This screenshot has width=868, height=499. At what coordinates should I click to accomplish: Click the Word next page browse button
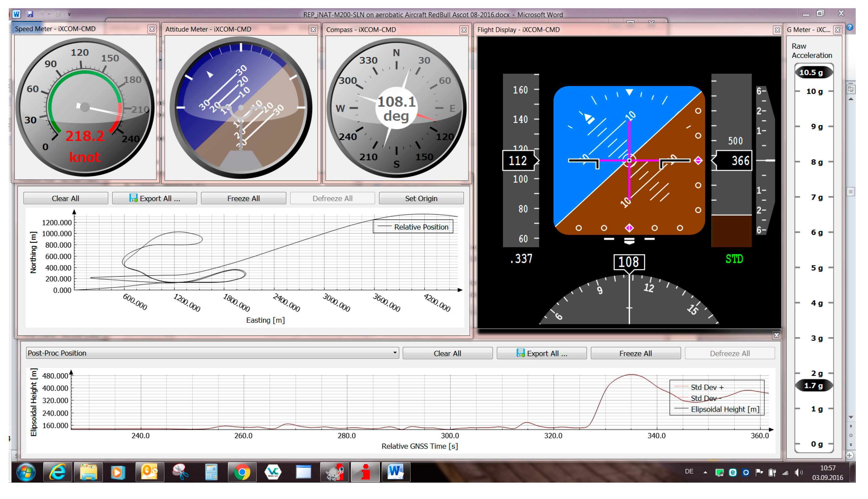[x=851, y=445]
